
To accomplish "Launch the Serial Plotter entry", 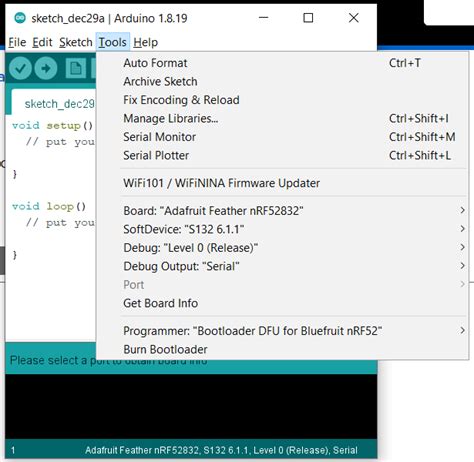I will pyautogui.click(x=282, y=155).
